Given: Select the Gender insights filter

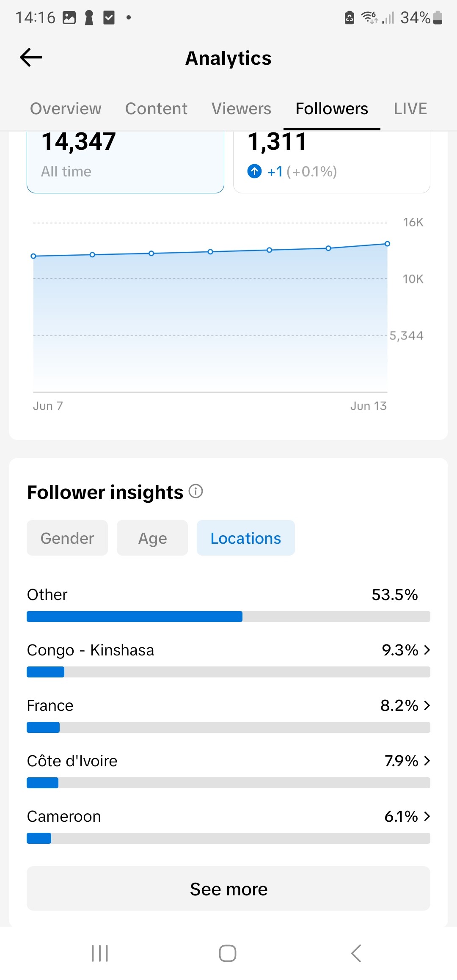Looking at the screenshot, I should pyautogui.click(x=67, y=538).
